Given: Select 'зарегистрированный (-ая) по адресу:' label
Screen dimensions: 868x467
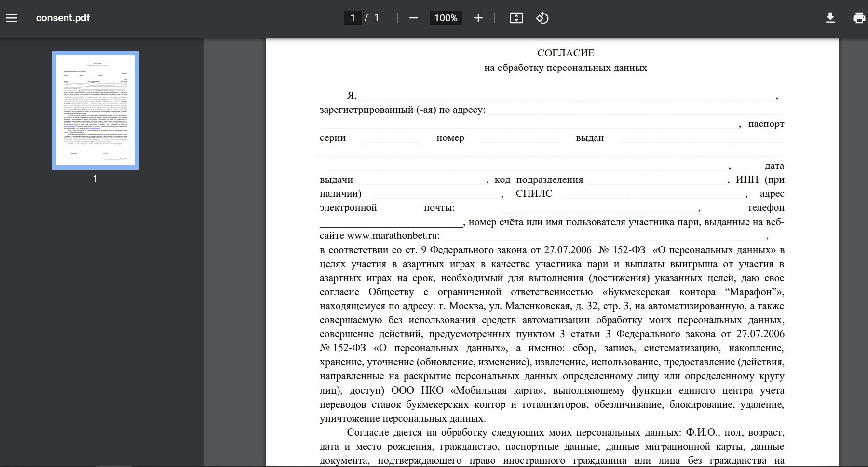Looking at the screenshot, I should 403,110.
